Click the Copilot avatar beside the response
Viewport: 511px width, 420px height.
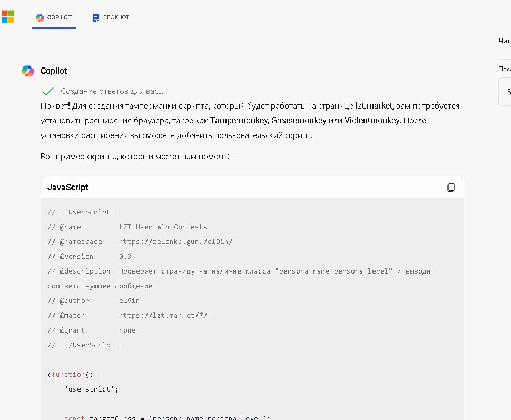click(28, 71)
